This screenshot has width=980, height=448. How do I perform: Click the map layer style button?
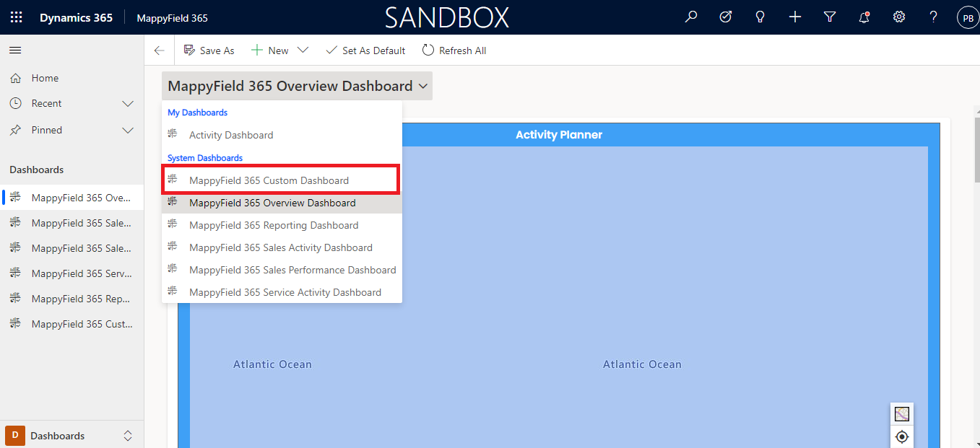click(901, 414)
